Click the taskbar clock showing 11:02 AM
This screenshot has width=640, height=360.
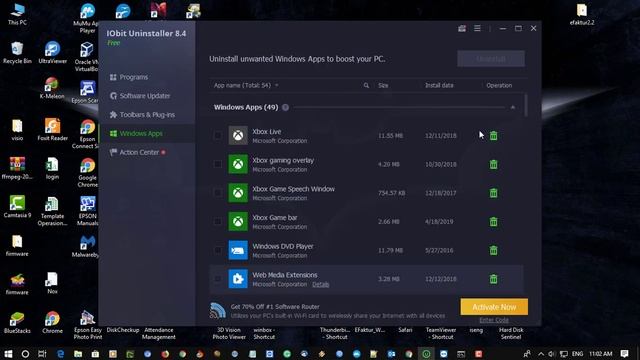tap(600, 353)
